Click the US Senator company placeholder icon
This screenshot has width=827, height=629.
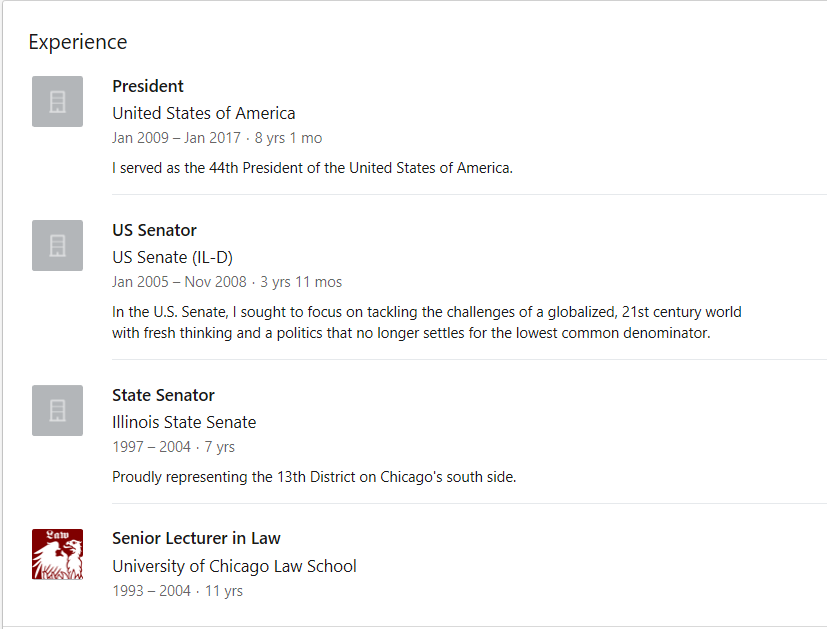[57, 245]
